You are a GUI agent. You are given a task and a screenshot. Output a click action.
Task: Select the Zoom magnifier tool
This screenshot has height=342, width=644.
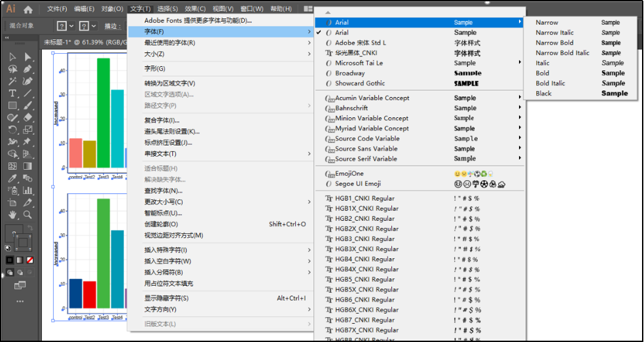coord(27,214)
